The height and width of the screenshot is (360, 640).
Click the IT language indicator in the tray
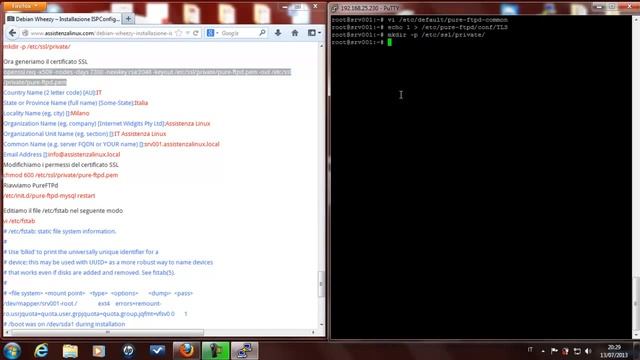coord(530,350)
